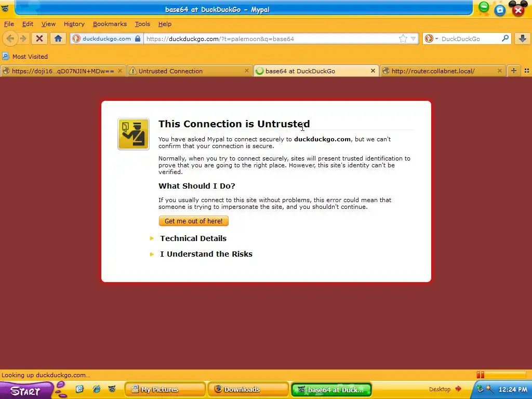This screenshot has width=532, height=399.
Task: Click the address bar URL field
Action: 271,38
